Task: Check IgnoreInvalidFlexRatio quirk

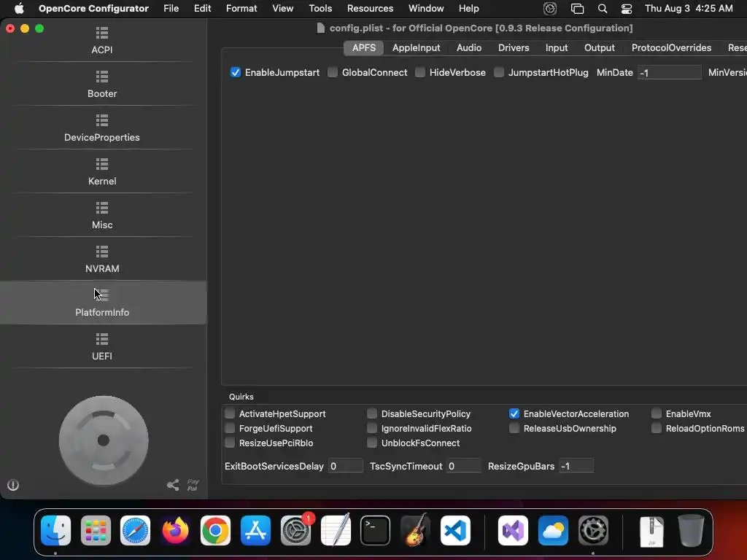Action: (371, 428)
